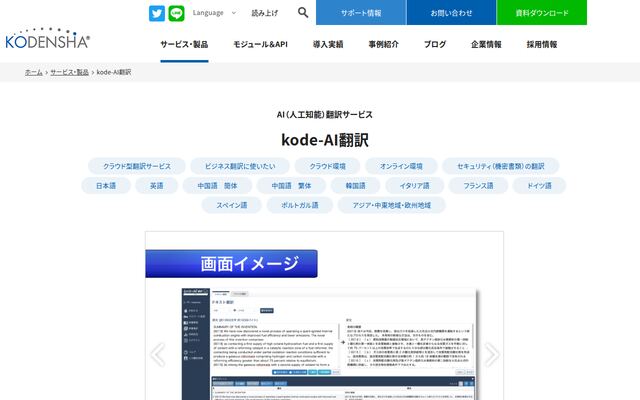Open the 事例紹介 menu item

pos(383,44)
